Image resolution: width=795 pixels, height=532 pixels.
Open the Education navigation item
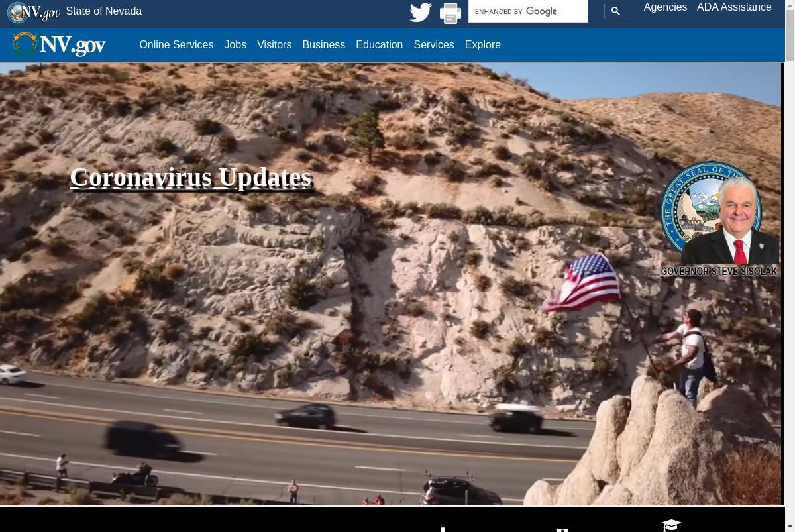379,45
